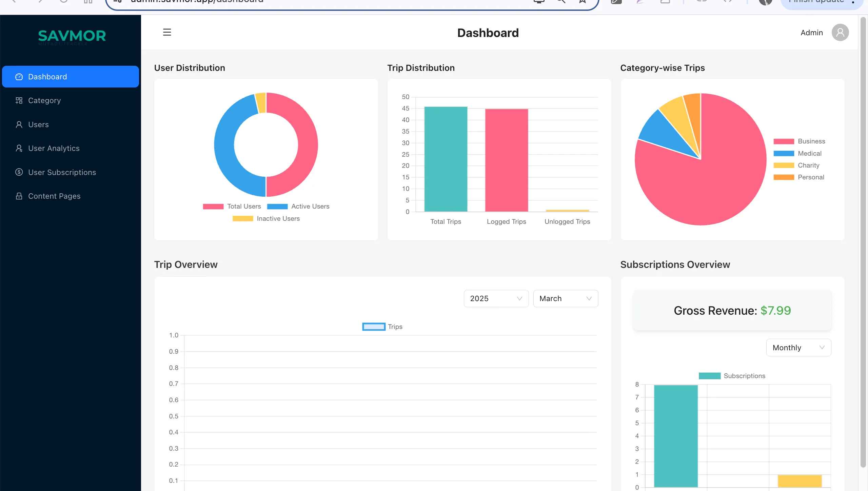This screenshot has width=868, height=491.
Task: Click the hamburger menu icon
Action: 167,32
